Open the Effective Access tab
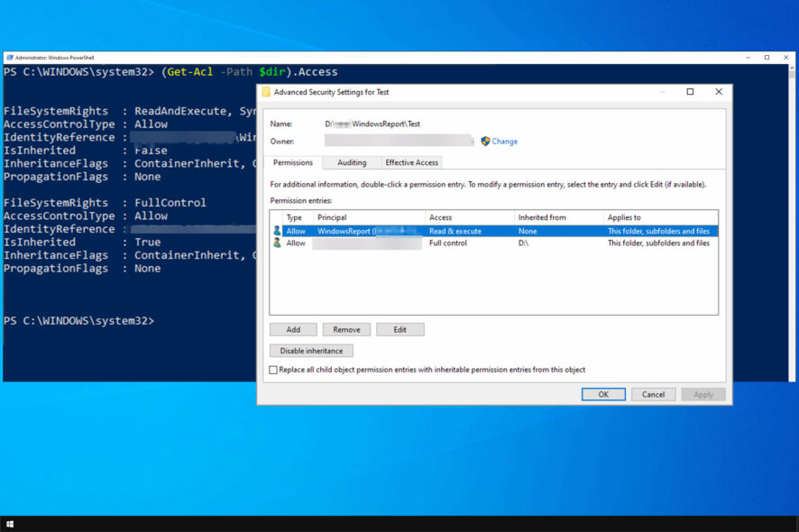Screen dimensions: 799x532 411,162
